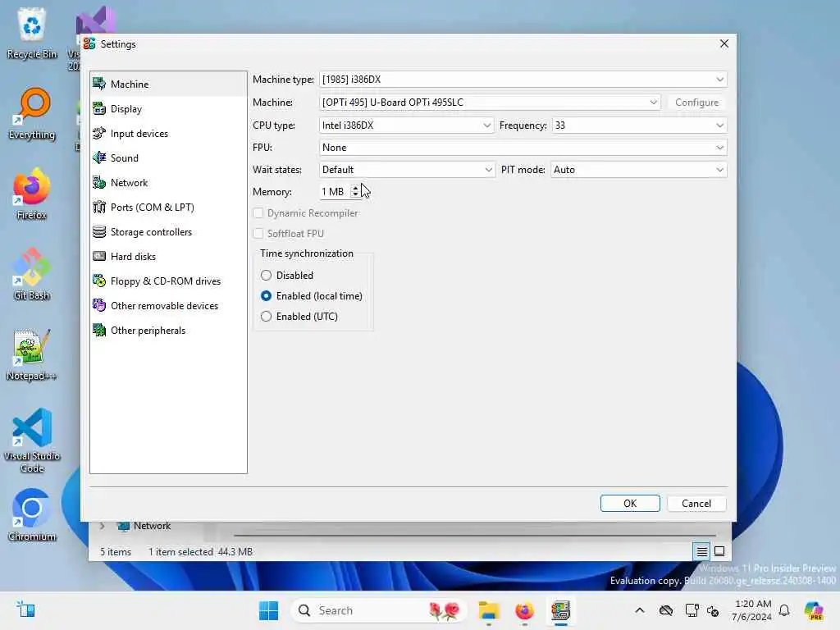Open the taskbar widgets icon

click(25, 610)
